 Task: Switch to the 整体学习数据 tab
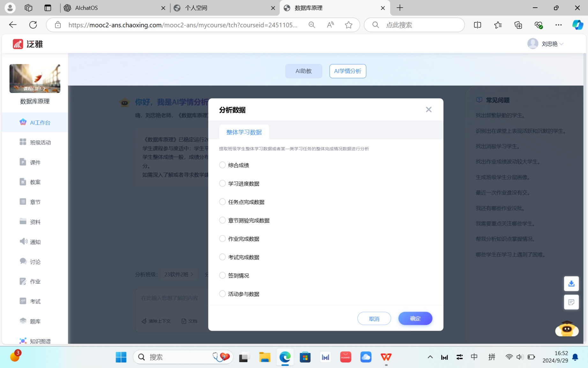pos(244,132)
